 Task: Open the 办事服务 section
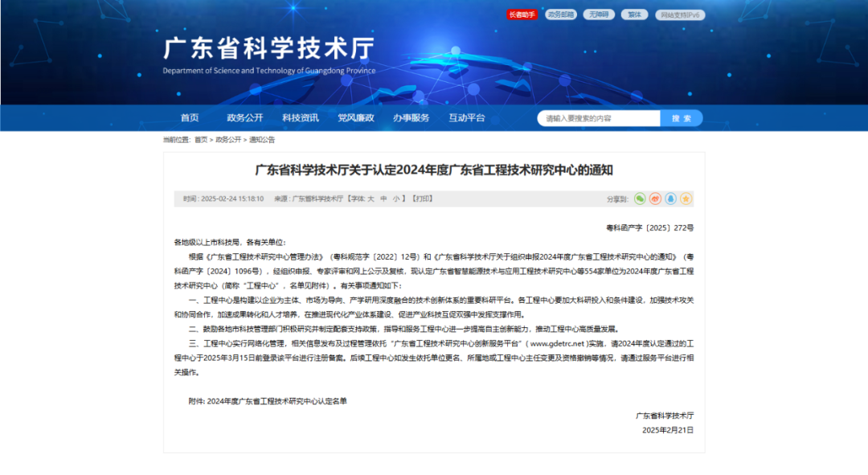point(410,117)
